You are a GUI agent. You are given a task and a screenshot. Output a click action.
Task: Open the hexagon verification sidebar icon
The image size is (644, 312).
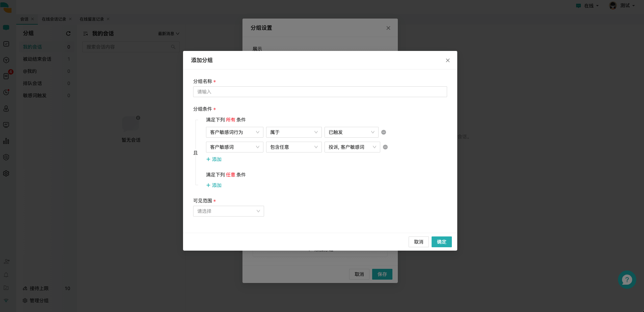[6, 60]
